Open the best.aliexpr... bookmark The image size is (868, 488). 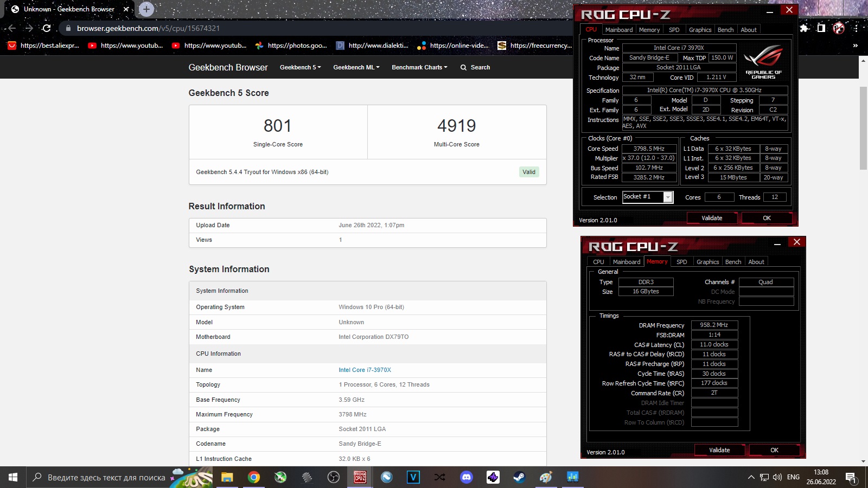click(43, 46)
